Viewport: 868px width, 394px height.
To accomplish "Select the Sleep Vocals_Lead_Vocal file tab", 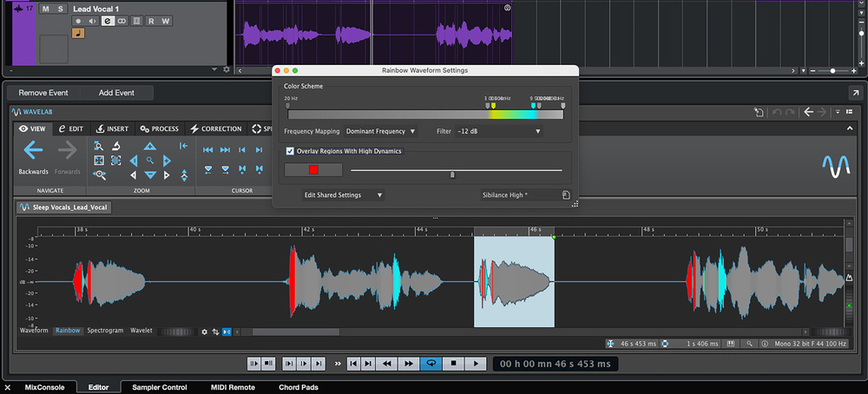I will tap(64, 207).
